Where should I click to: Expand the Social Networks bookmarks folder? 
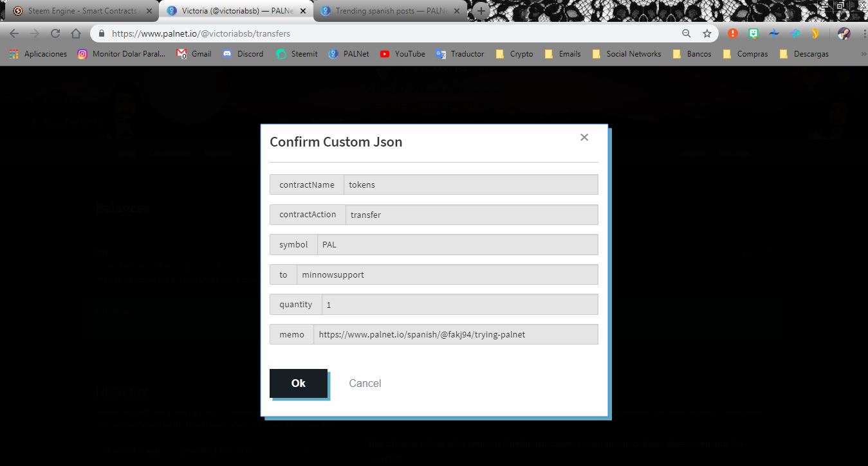coord(626,54)
